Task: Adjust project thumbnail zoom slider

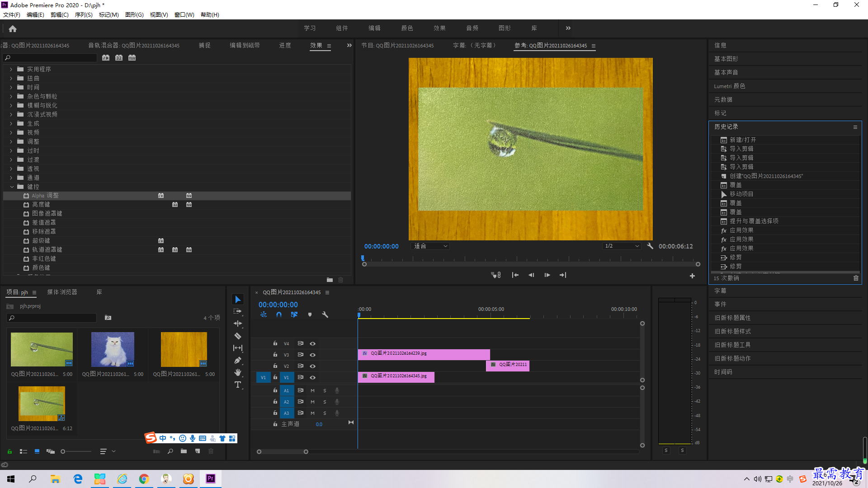Action: (63, 451)
